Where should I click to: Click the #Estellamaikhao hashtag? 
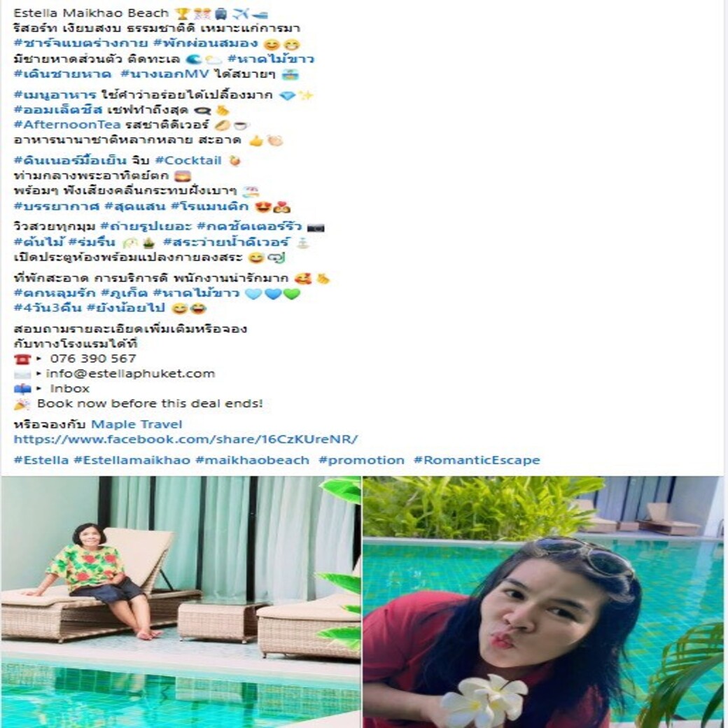(132, 460)
